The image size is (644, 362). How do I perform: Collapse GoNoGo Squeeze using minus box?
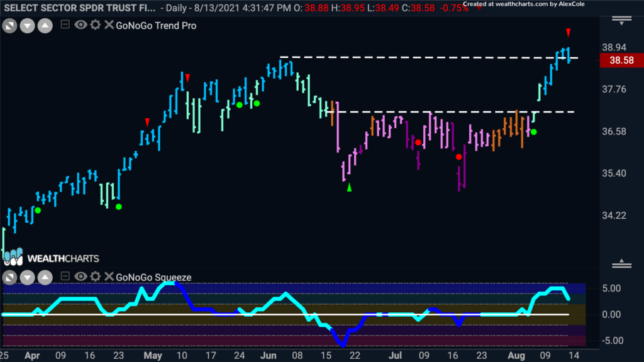[65, 277]
